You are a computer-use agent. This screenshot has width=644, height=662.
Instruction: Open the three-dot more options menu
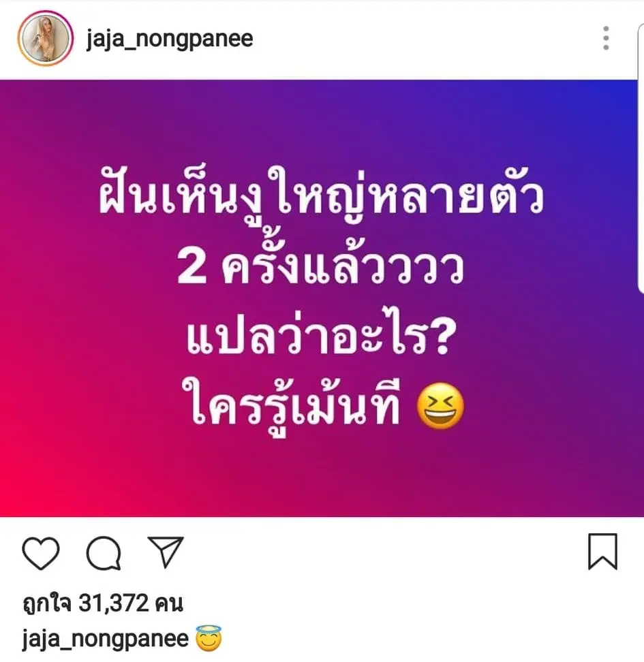tap(606, 38)
